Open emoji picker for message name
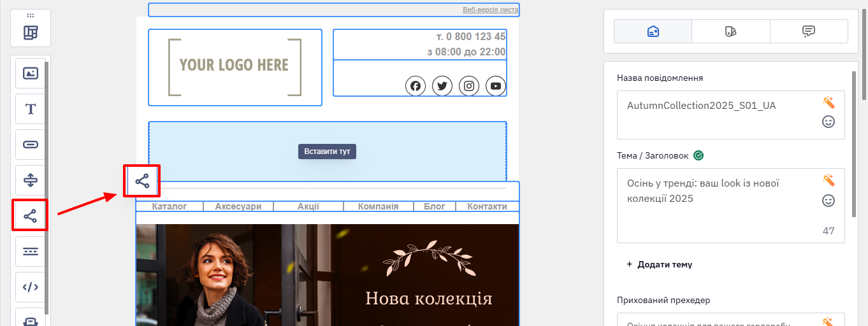The height and width of the screenshot is (326, 868). 828,122
